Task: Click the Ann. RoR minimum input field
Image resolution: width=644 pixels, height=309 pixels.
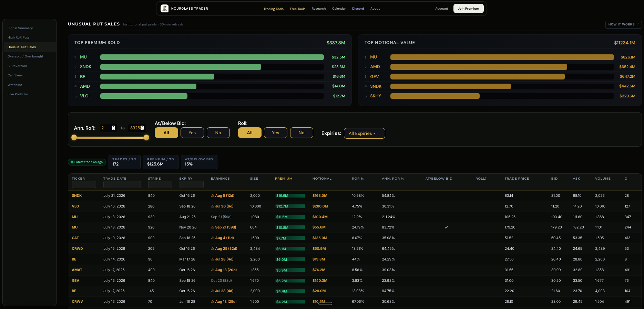Action: pos(108,128)
